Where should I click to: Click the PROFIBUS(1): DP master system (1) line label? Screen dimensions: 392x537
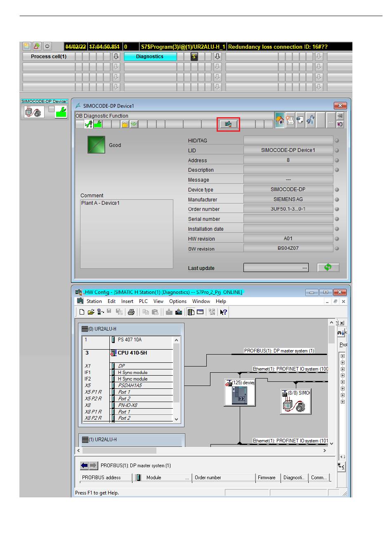[x=279, y=351]
